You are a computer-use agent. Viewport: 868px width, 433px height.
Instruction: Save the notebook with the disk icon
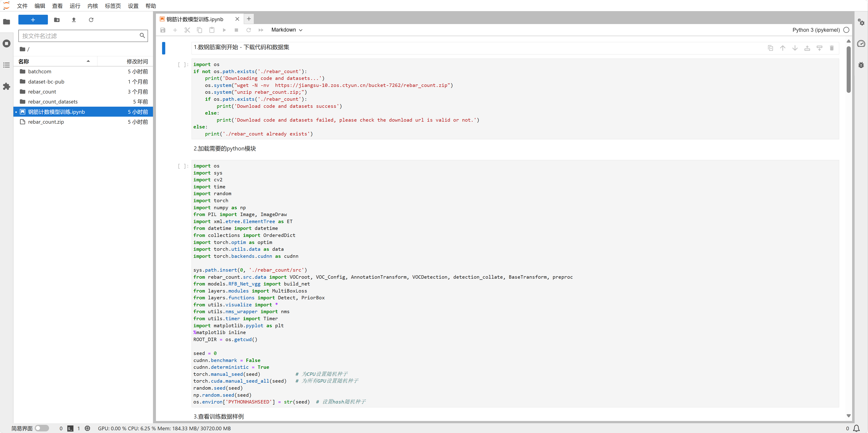163,30
